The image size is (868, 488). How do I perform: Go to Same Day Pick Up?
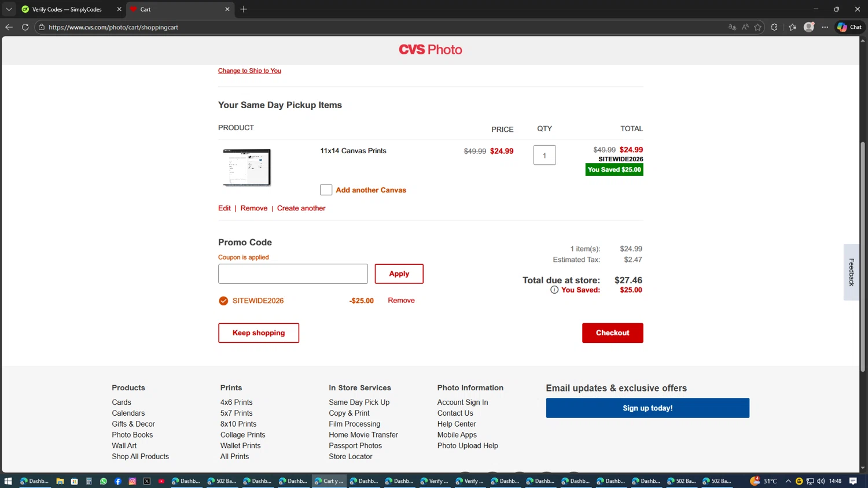pyautogui.click(x=359, y=402)
